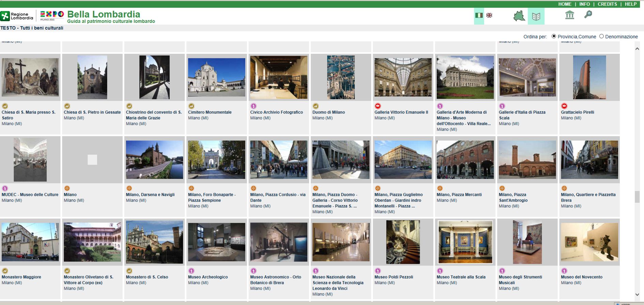Open the HOME menu item
This screenshot has height=305, width=644.
565,4
